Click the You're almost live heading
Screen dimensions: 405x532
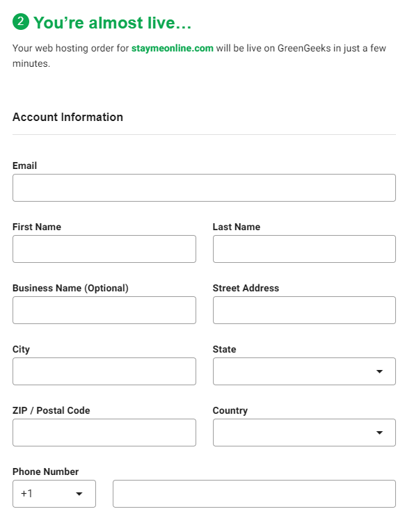point(112,23)
